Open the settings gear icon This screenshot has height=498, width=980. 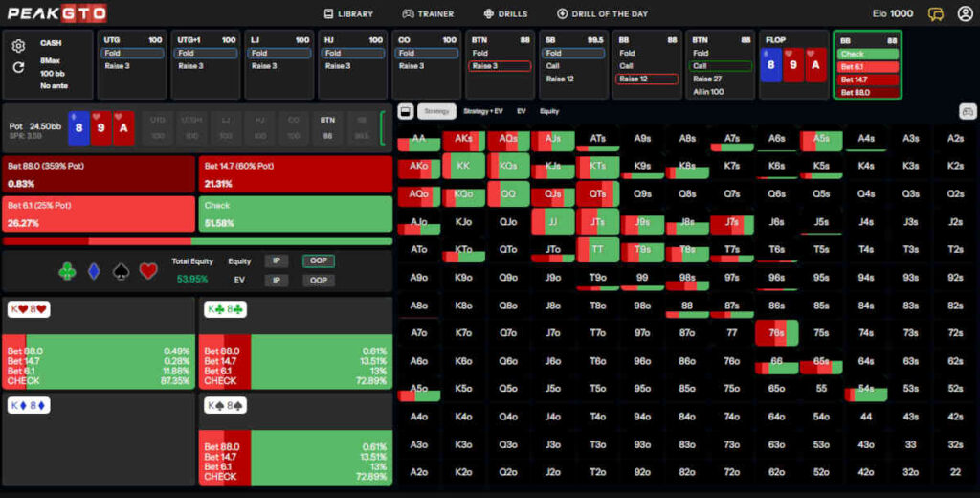point(18,46)
